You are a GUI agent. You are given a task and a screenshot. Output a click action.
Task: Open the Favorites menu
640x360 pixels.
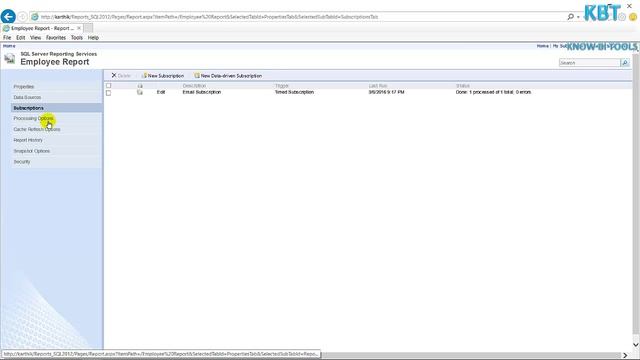point(56,38)
